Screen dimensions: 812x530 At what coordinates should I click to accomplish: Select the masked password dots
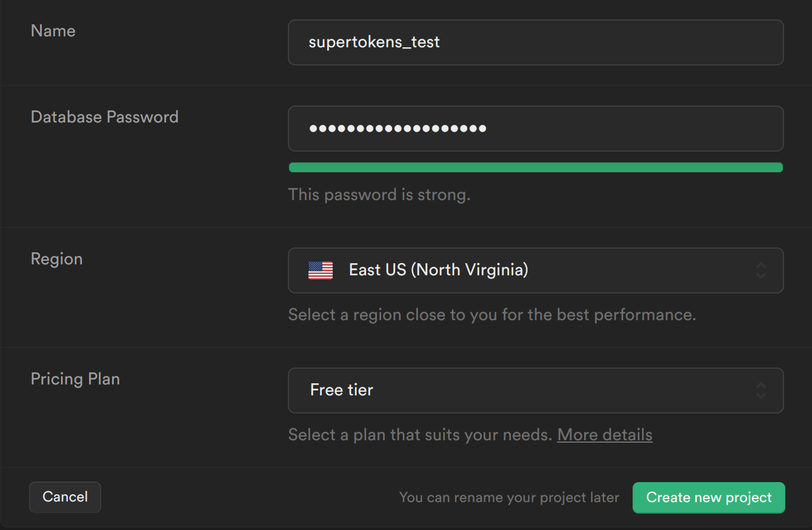[398, 129]
